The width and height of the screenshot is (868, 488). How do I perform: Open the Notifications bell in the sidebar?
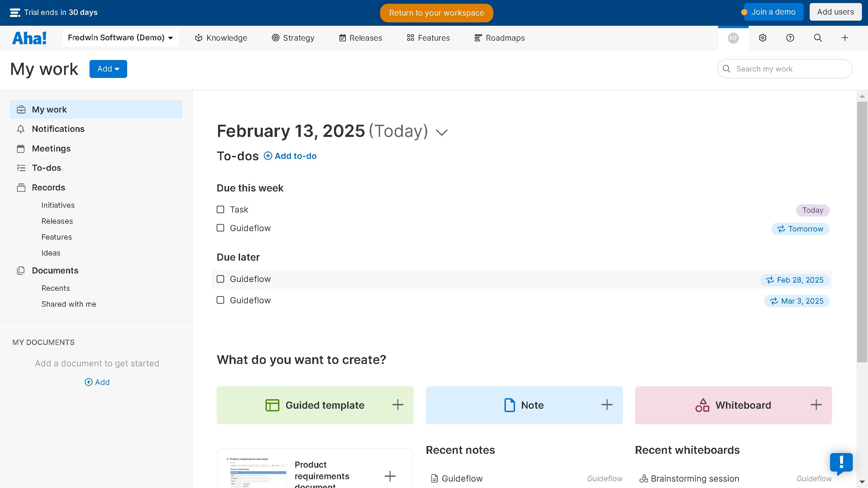[x=21, y=129]
